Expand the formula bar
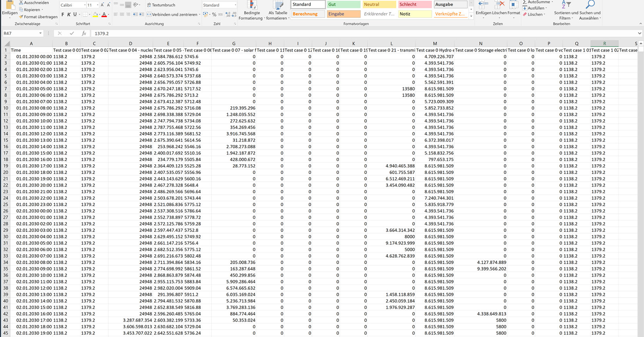644x337 pixels. pyautogui.click(x=639, y=33)
